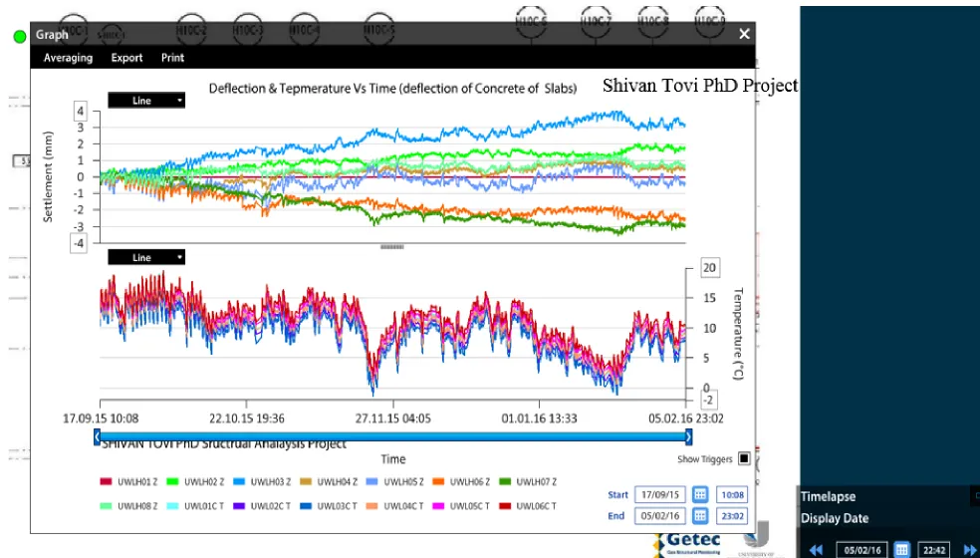This screenshot has height=558, width=980.
Task: Open the Display Date calendar icon
Action: [x=901, y=550]
